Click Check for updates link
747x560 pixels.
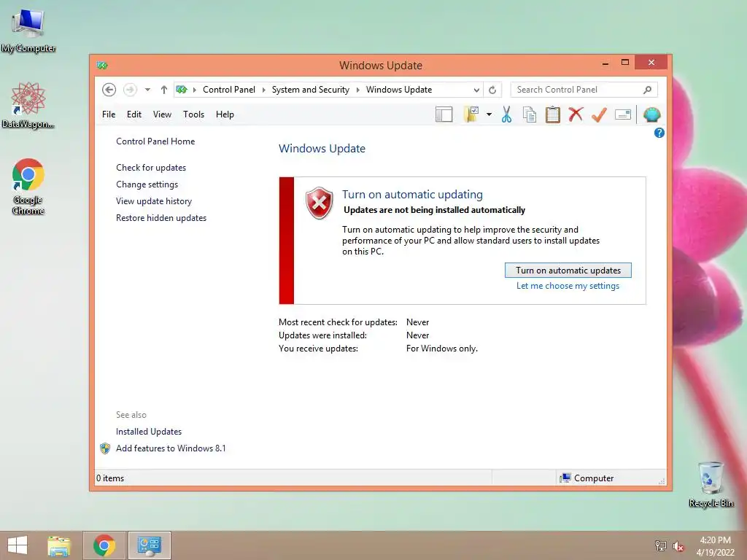point(151,168)
